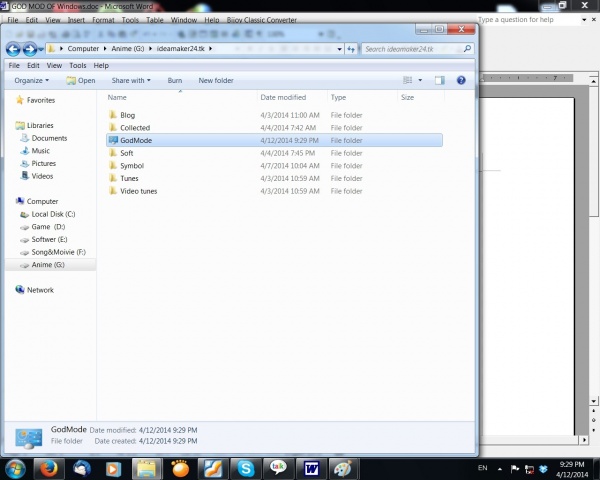
Task: Open Firefox from the taskbar
Action: [50, 467]
